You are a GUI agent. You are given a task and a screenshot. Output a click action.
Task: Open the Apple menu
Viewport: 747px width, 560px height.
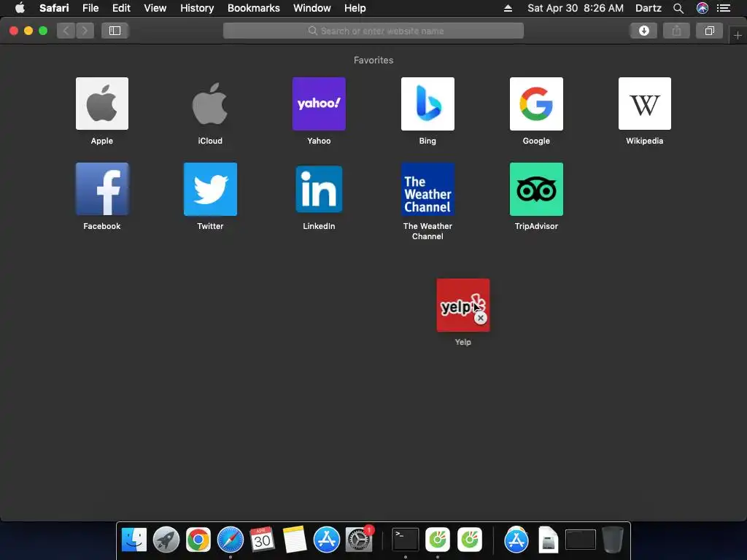pos(20,8)
